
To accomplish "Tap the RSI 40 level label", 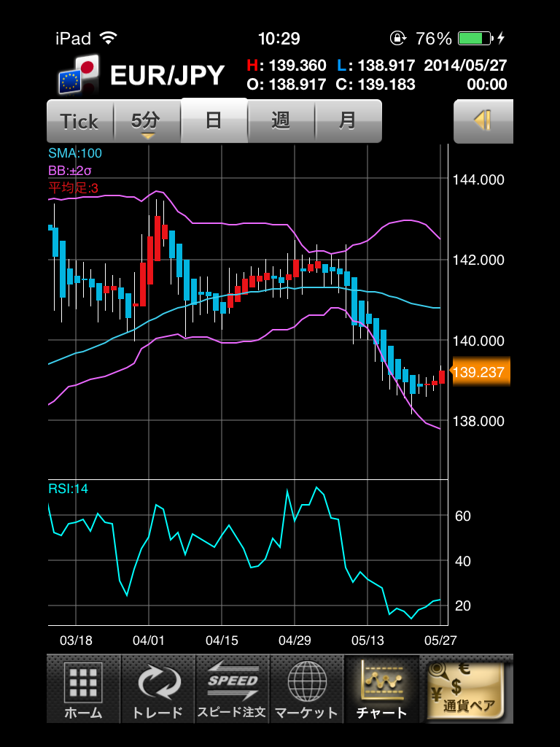I will [463, 561].
